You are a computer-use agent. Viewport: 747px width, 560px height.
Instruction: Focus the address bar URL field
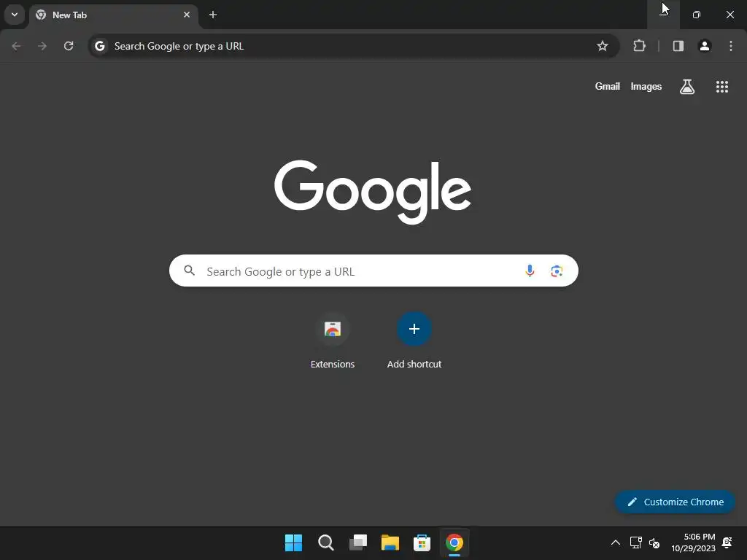tap(354, 46)
